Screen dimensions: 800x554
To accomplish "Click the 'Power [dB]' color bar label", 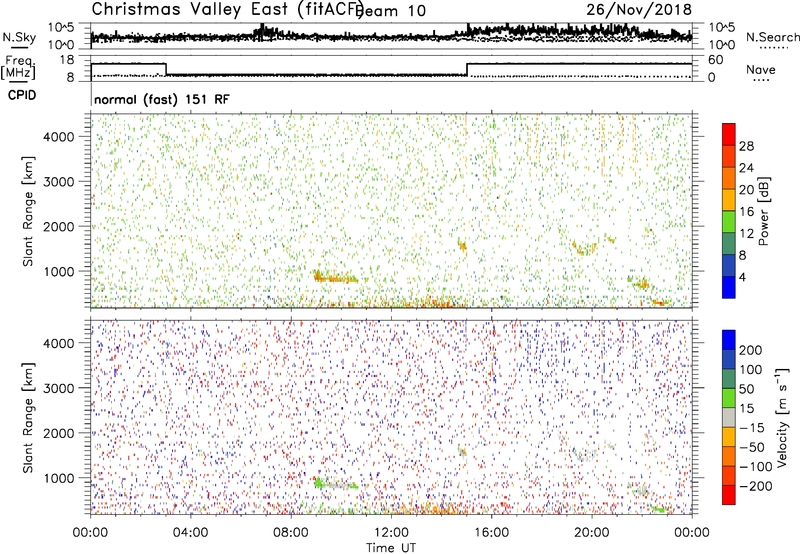I will coord(764,211).
